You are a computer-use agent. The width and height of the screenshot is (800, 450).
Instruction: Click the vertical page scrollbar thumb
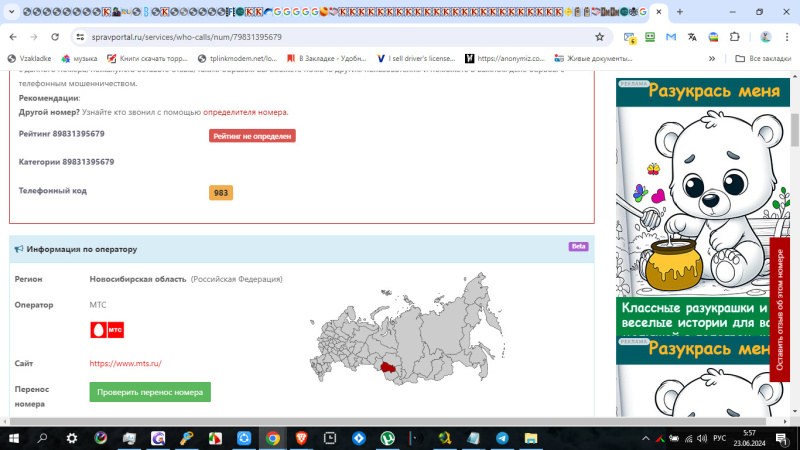(794, 129)
